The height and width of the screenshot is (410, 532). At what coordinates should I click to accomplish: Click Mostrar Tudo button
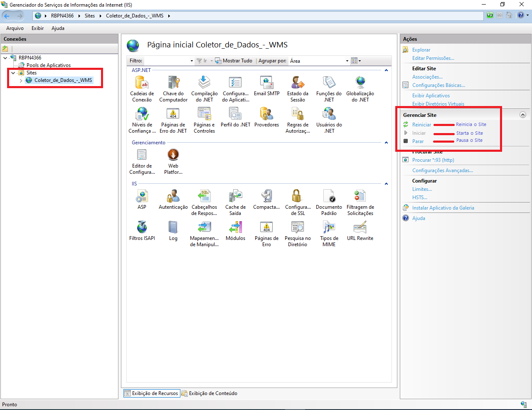point(234,61)
